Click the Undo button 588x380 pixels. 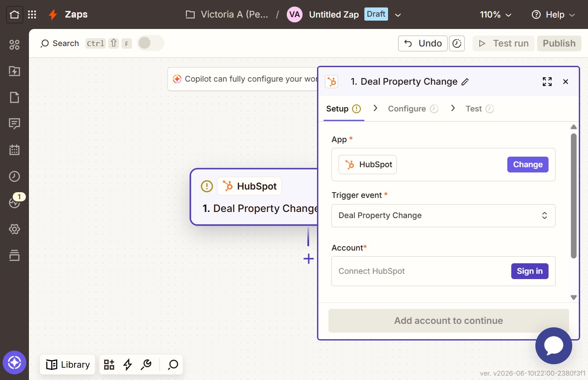point(423,43)
